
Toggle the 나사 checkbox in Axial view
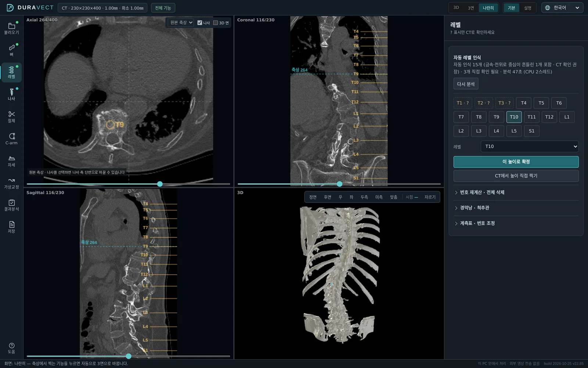[x=200, y=23]
